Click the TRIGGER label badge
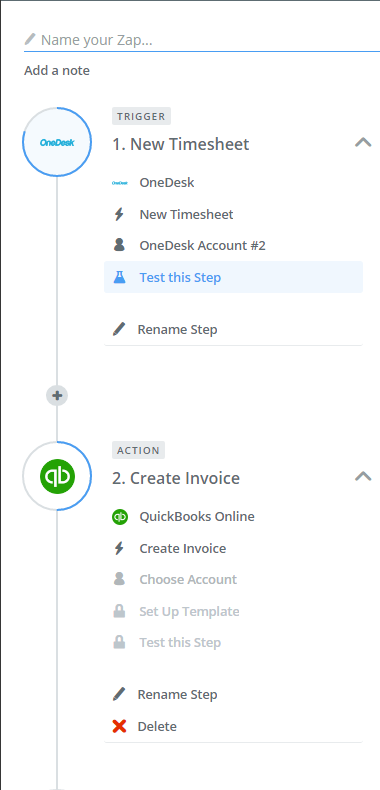Screen dimensions: 380x790 coord(141,116)
